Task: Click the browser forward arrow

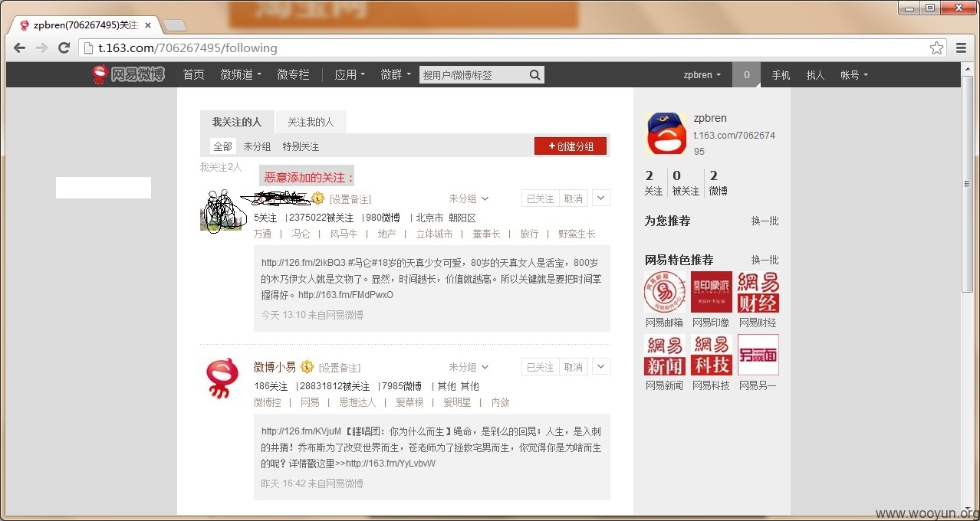Action: pyautogui.click(x=41, y=48)
